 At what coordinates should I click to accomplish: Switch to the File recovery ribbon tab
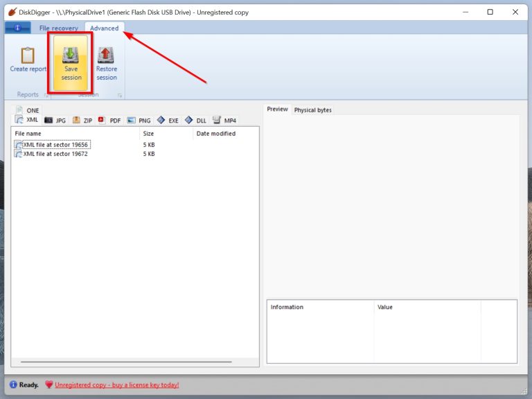tap(58, 28)
